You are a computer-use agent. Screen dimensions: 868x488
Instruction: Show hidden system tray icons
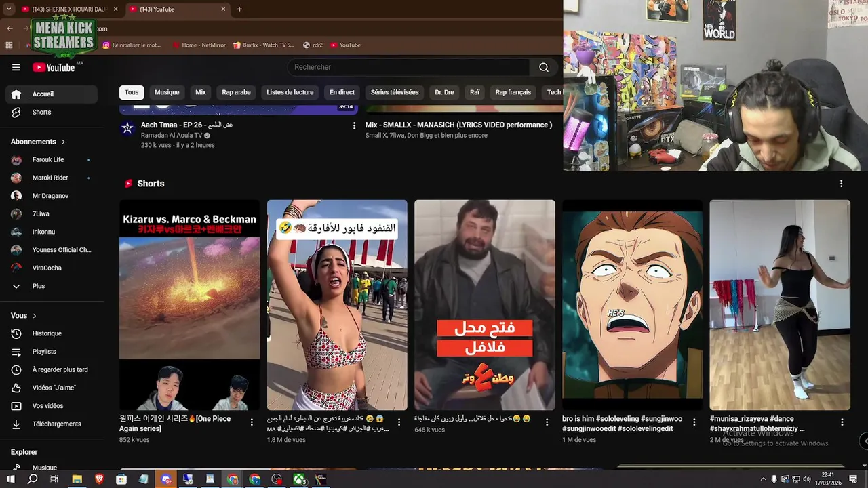[763, 479]
